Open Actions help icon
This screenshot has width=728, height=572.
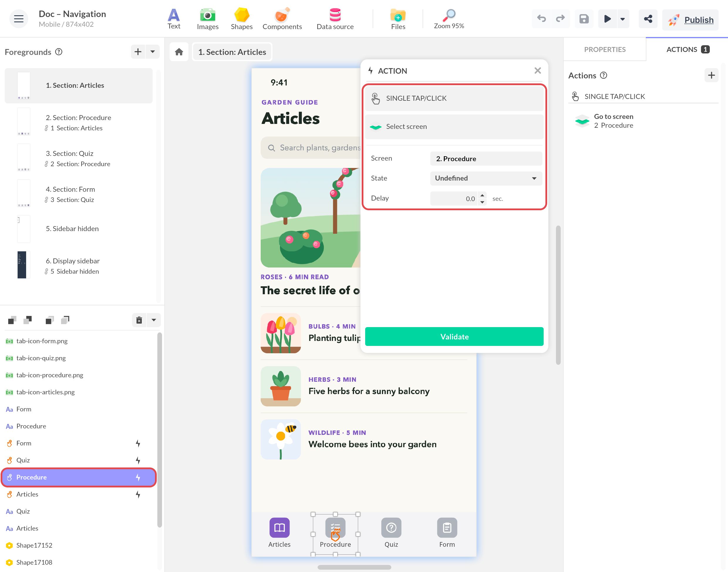click(x=604, y=75)
